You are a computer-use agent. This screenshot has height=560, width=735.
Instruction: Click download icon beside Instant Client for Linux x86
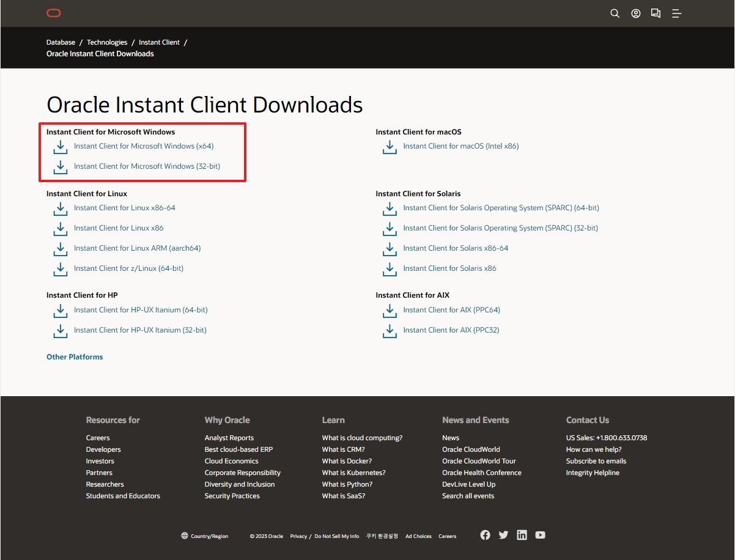click(60, 229)
